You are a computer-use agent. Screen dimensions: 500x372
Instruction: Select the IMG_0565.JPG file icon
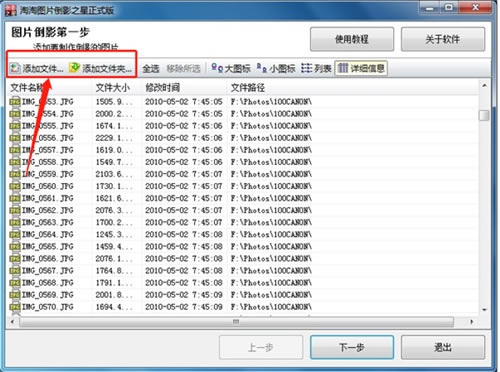[15, 246]
